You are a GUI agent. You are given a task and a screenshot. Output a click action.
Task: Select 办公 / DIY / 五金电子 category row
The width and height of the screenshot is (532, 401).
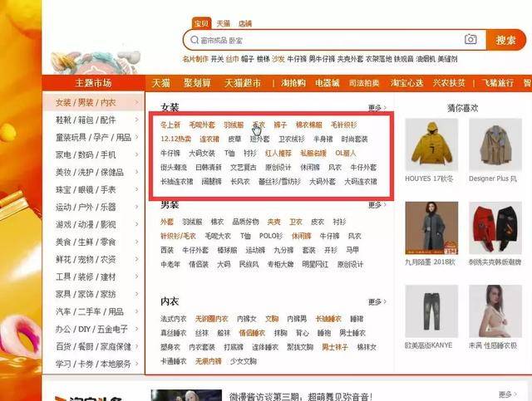point(94,329)
